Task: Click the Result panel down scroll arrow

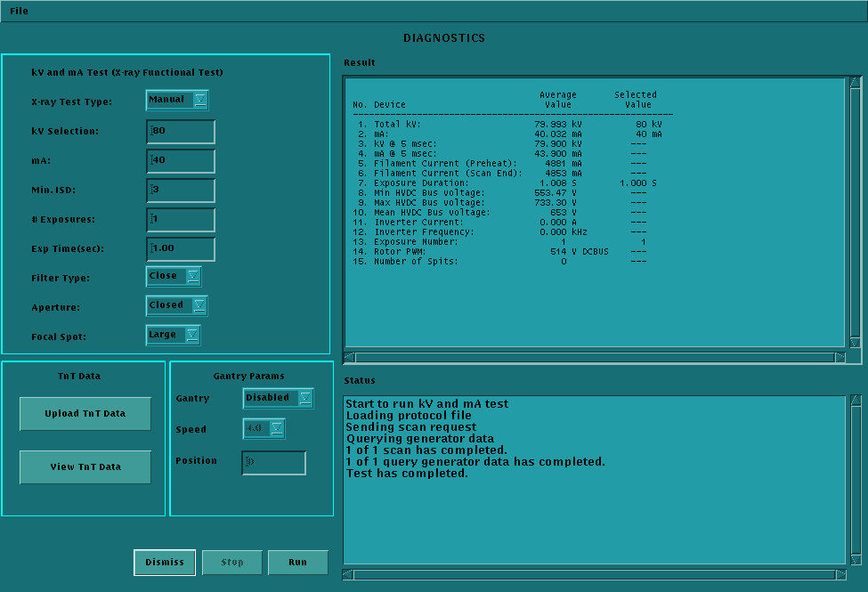Action: [856, 343]
